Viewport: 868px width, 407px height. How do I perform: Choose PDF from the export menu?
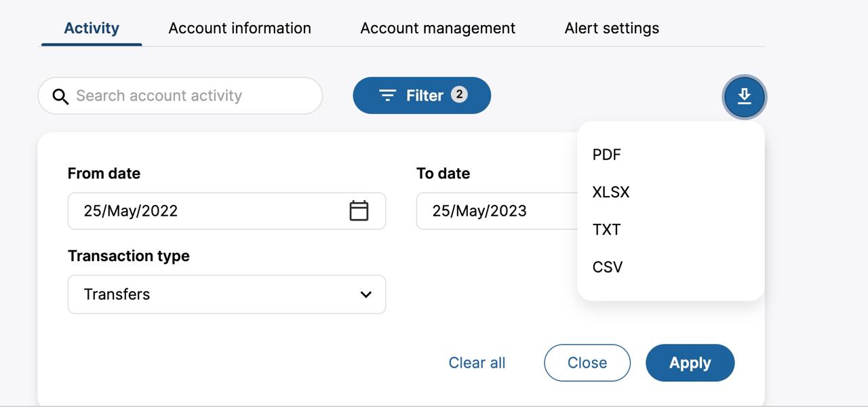click(607, 155)
